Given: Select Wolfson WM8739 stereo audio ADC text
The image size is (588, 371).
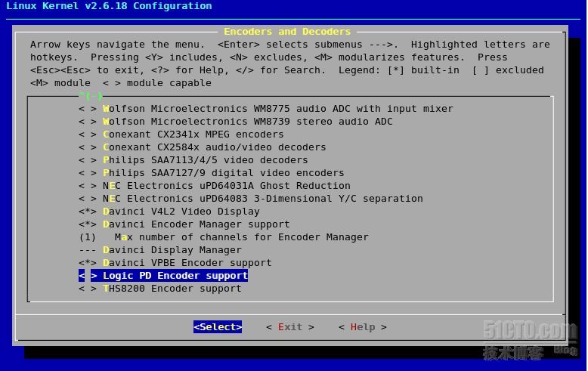Looking at the screenshot, I should coord(247,122).
